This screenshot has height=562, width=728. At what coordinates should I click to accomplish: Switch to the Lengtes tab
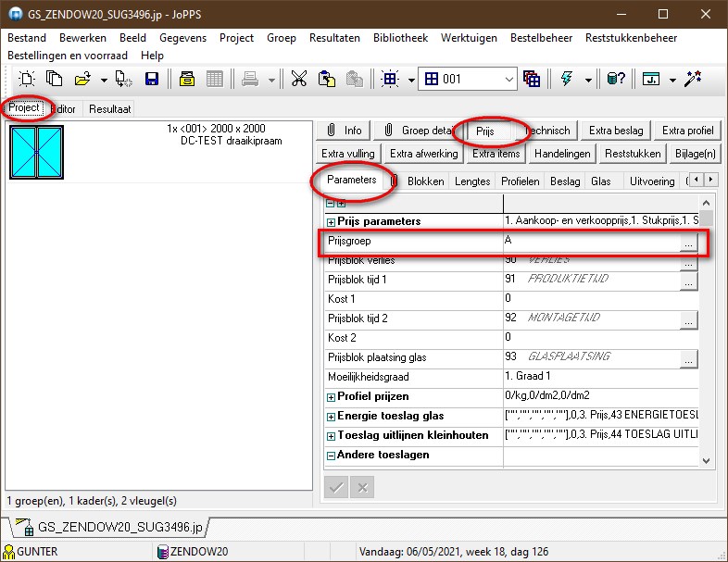click(472, 181)
